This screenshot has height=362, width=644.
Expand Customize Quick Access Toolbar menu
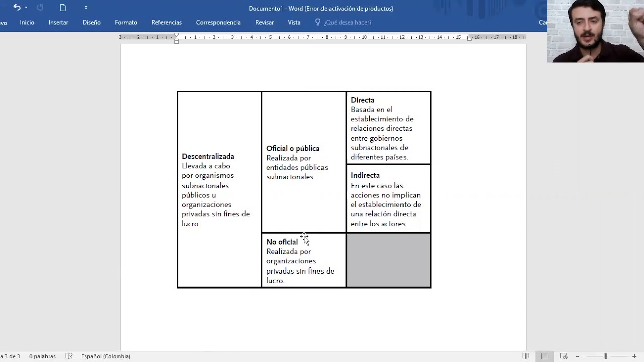pyautogui.click(x=86, y=8)
